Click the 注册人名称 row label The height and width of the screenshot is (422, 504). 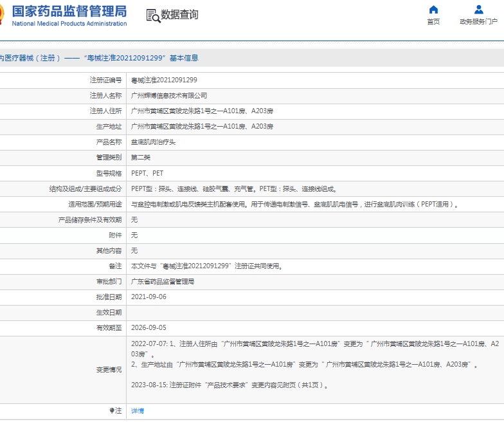105,95
